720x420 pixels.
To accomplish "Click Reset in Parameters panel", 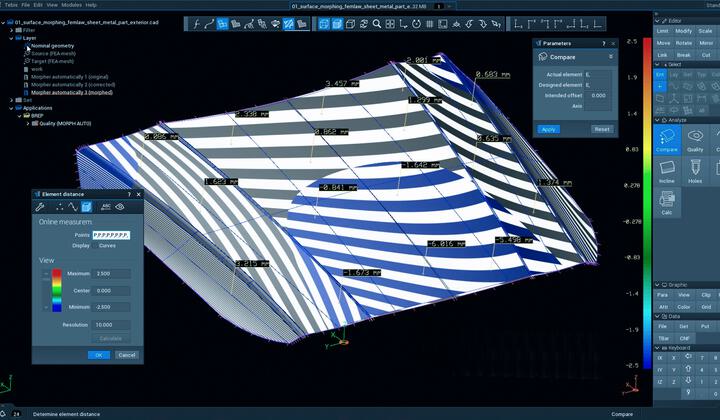I will [x=602, y=129].
